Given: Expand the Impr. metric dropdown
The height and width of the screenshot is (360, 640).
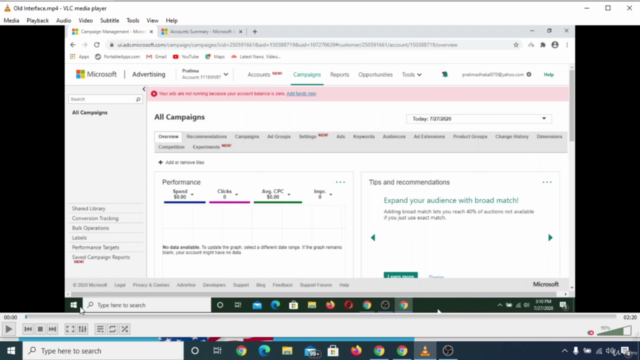Looking at the screenshot, I should click(x=331, y=194).
